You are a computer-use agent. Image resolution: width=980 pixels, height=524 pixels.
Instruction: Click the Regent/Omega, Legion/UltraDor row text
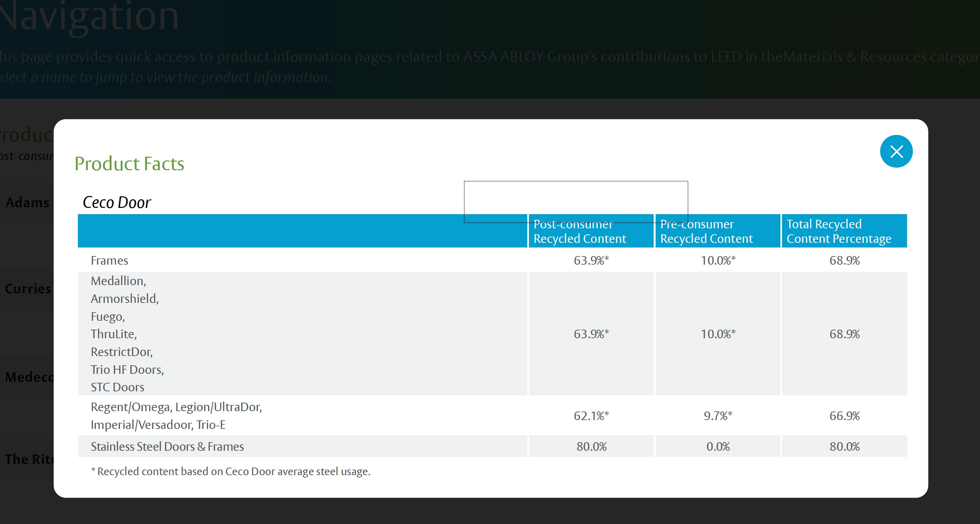pyautogui.click(x=176, y=407)
